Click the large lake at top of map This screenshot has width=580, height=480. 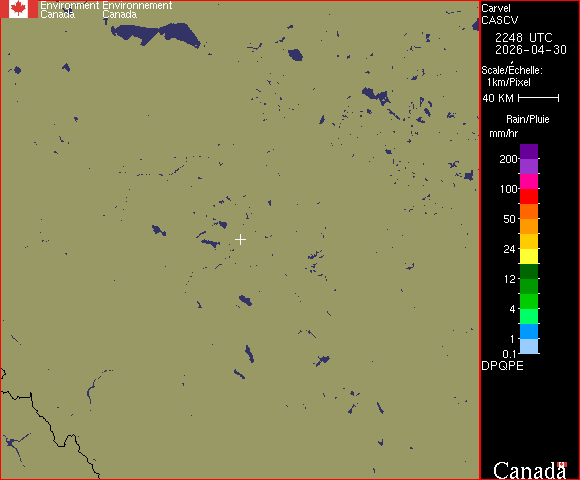155,34
